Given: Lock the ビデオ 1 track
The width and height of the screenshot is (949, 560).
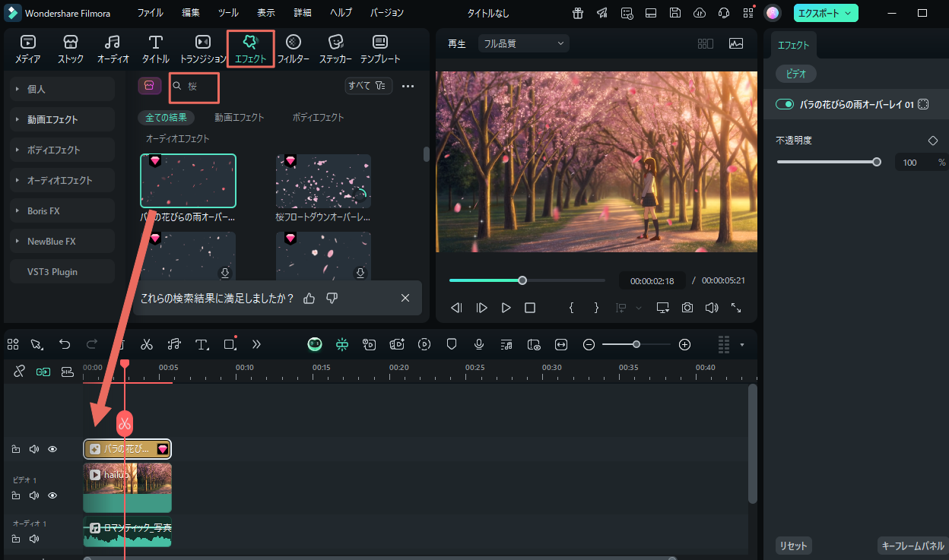Looking at the screenshot, I should (16, 495).
